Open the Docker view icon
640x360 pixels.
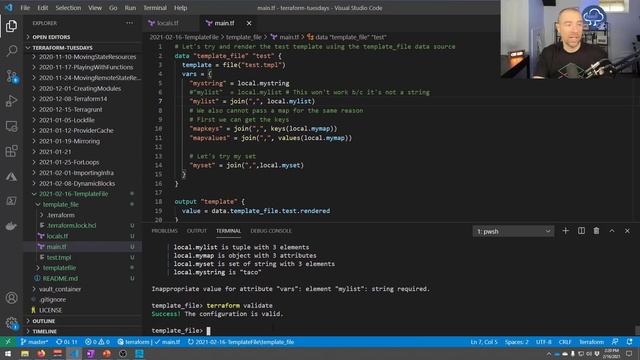pos(11,226)
